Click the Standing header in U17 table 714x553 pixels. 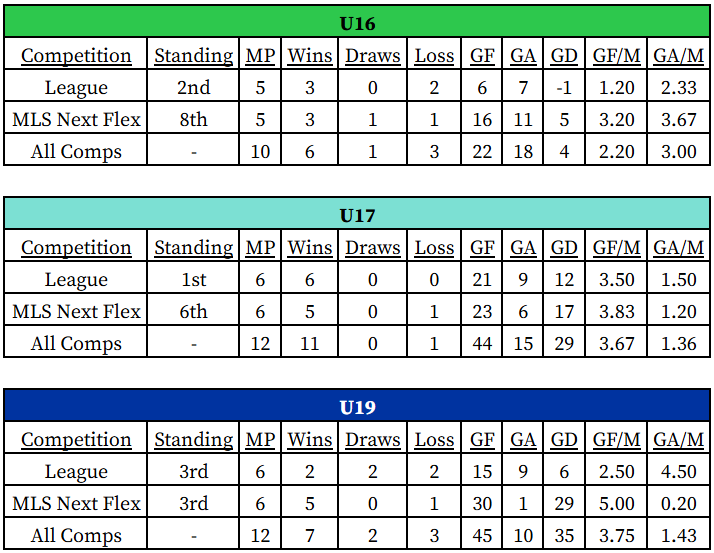[x=193, y=248]
